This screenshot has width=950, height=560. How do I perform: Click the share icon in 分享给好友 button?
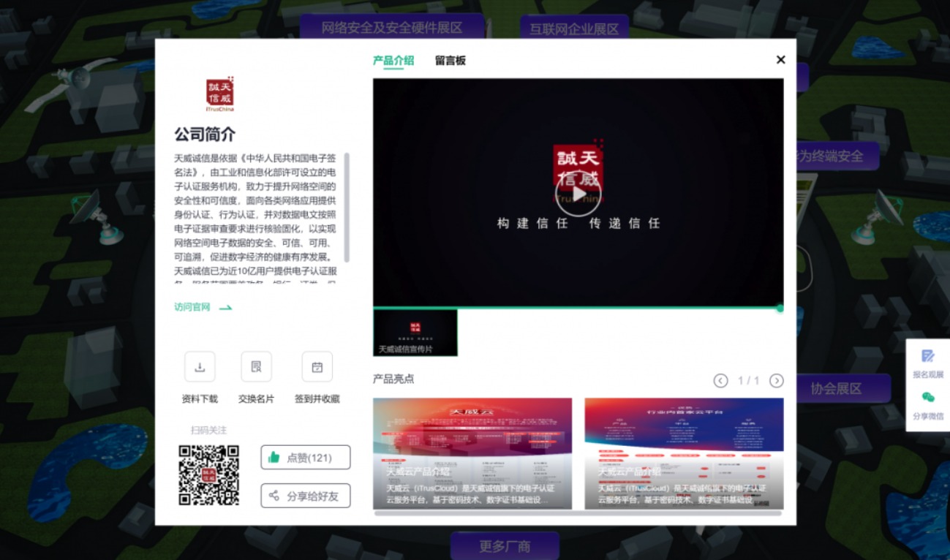pos(274,496)
